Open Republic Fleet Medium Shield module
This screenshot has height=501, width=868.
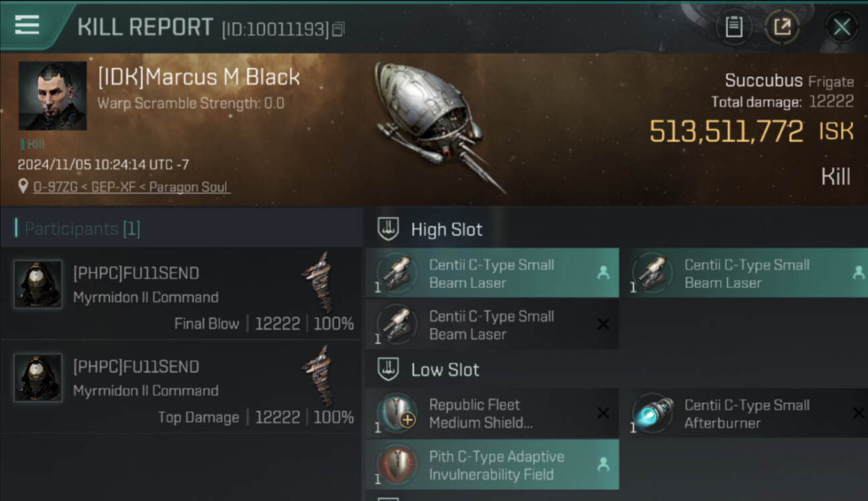click(481, 413)
